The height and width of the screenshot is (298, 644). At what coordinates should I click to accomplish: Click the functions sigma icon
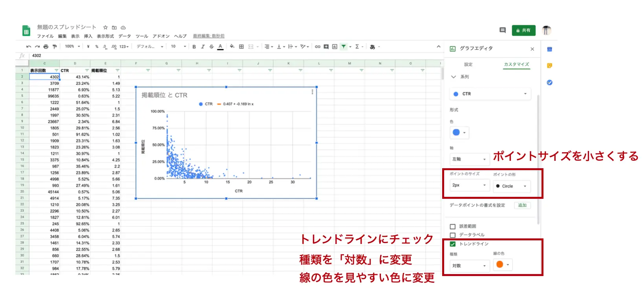(x=357, y=47)
